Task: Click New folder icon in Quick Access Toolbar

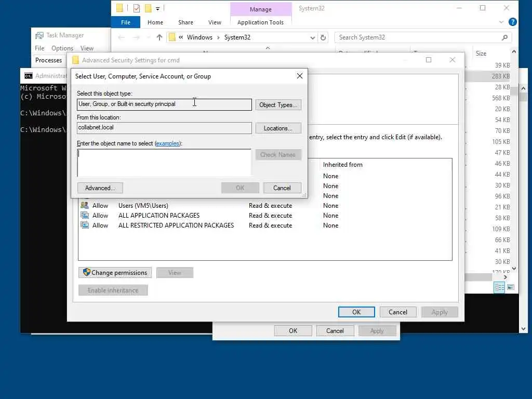Action: (x=148, y=8)
